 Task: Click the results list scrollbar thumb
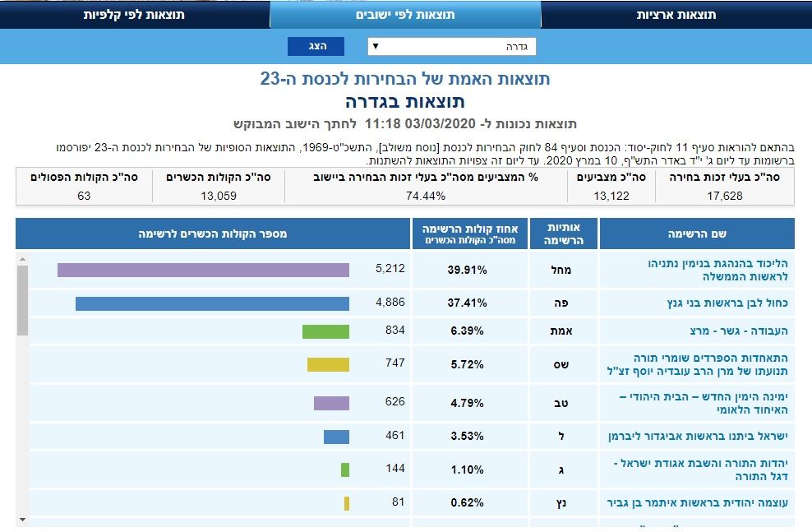[x=21, y=300]
